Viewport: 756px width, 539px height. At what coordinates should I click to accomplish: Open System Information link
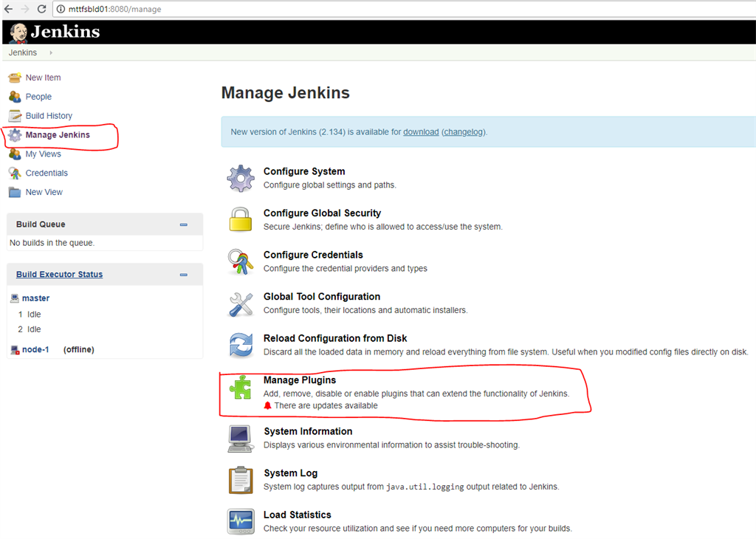308,431
